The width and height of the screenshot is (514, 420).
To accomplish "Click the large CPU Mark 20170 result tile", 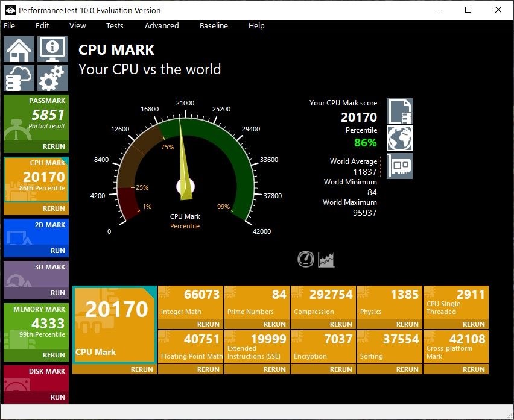I will pos(115,325).
